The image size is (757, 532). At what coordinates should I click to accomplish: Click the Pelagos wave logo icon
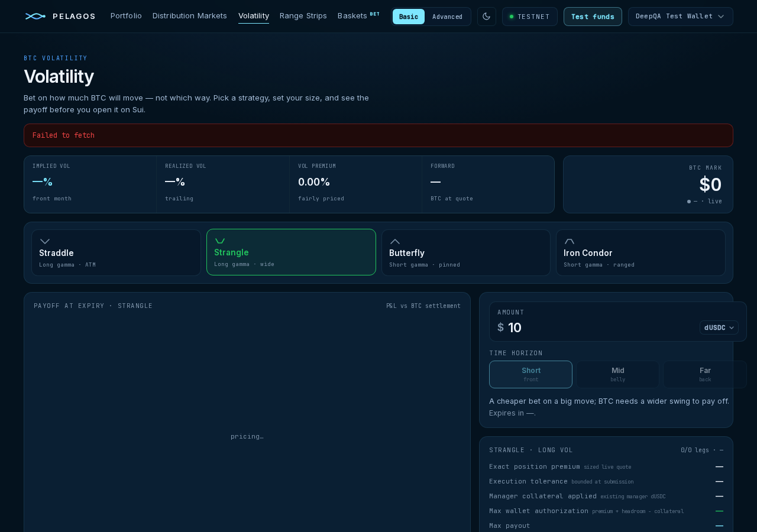(x=35, y=16)
